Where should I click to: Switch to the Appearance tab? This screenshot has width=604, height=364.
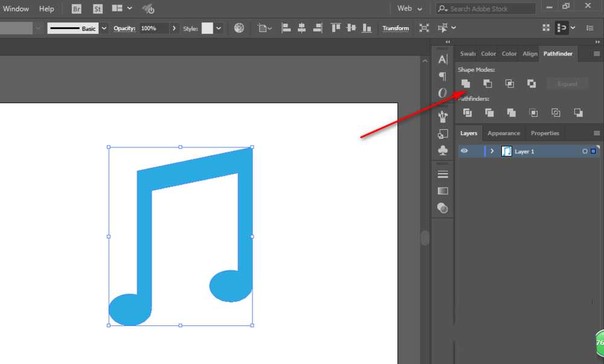(x=504, y=133)
